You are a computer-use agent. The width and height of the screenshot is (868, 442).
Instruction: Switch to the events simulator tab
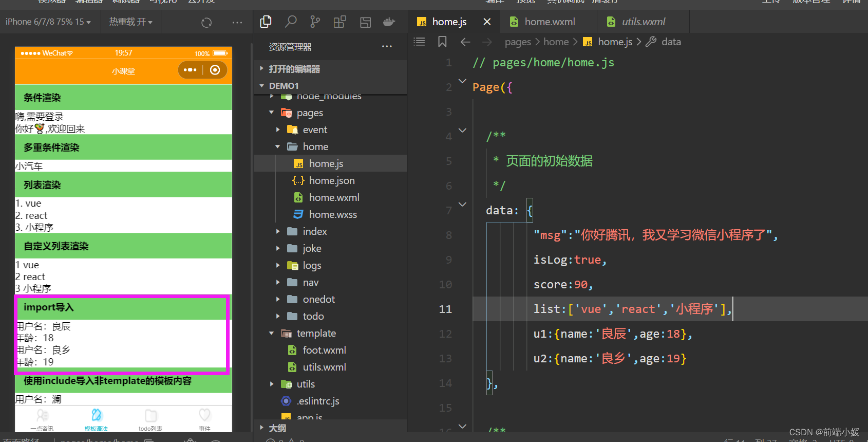[204, 419]
